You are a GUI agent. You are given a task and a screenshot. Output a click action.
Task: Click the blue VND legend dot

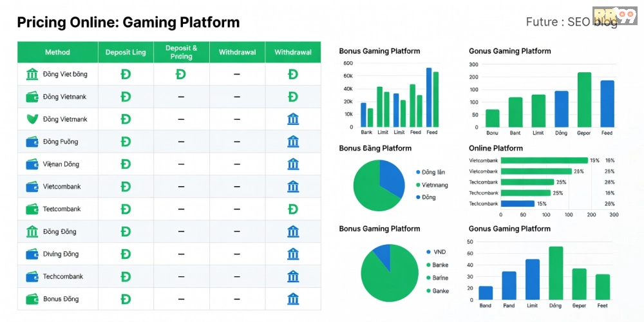click(x=428, y=252)
